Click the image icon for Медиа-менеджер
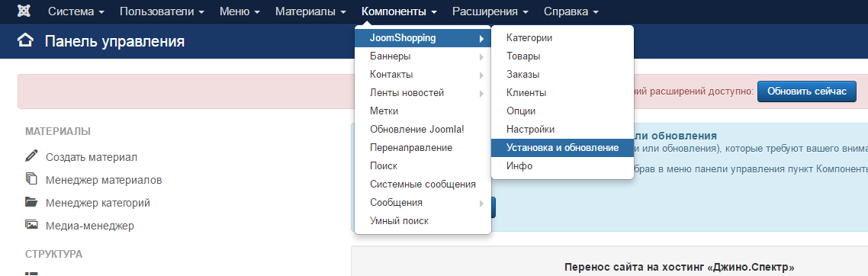This screenshot has height=276, width=868. click(x=31, y=225)
